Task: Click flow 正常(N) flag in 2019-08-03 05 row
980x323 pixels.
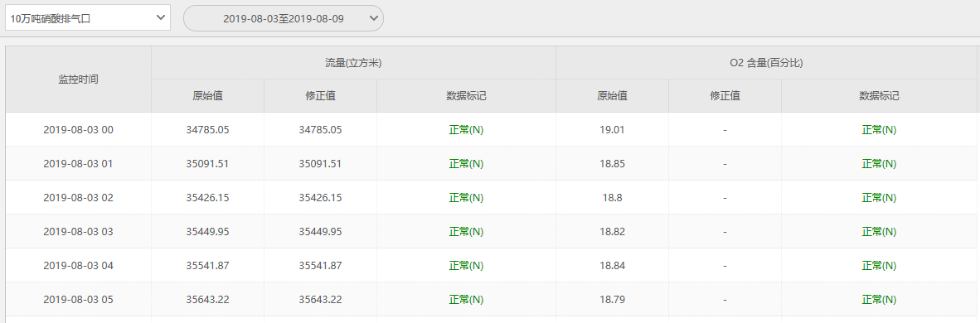Action: tap(466, 299)
